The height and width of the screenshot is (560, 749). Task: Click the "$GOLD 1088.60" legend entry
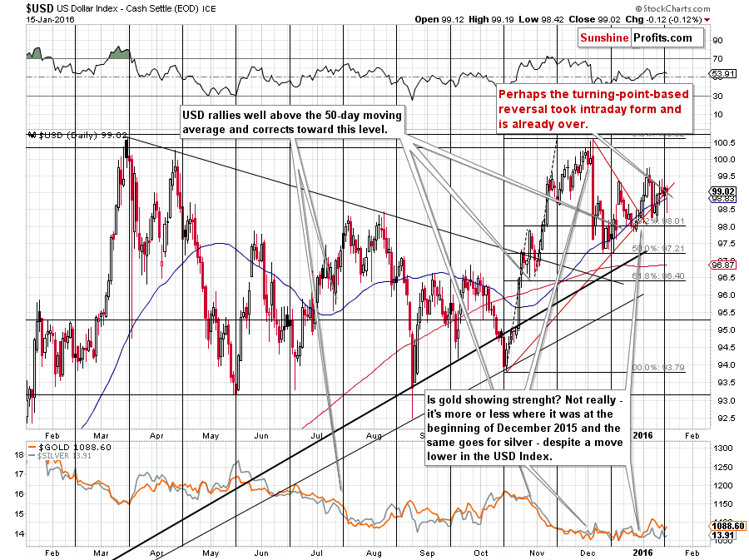point(70,448)
